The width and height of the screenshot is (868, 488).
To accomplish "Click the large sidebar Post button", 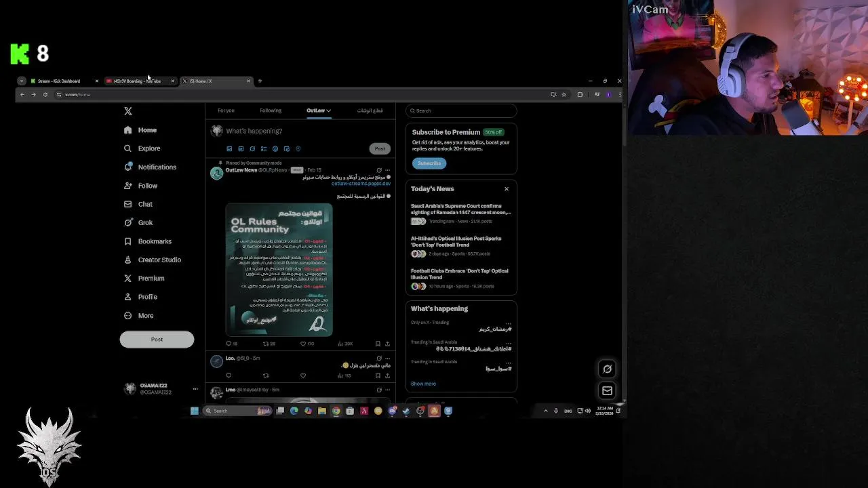I will click(157, 340).
